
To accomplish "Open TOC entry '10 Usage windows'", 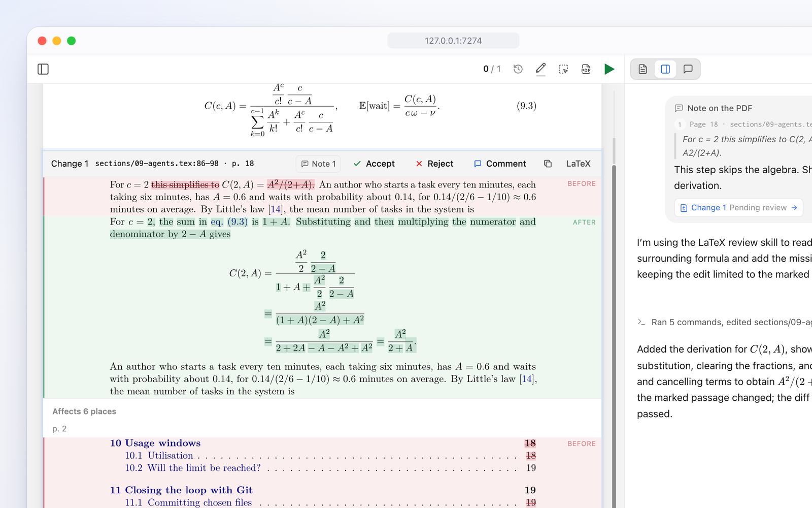I will coord(155,443).
